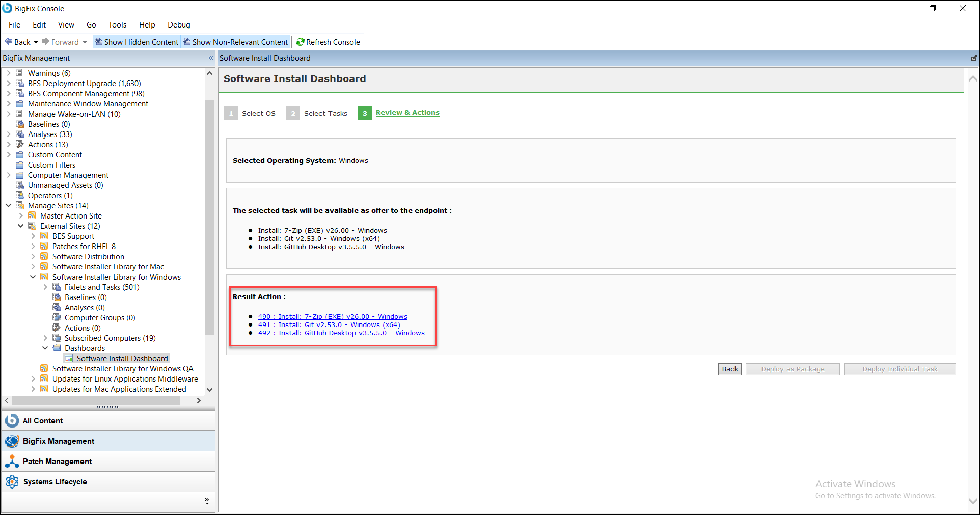Expand the Computer Management node
This screenshot has width=980, height=515.
[9, 175]
